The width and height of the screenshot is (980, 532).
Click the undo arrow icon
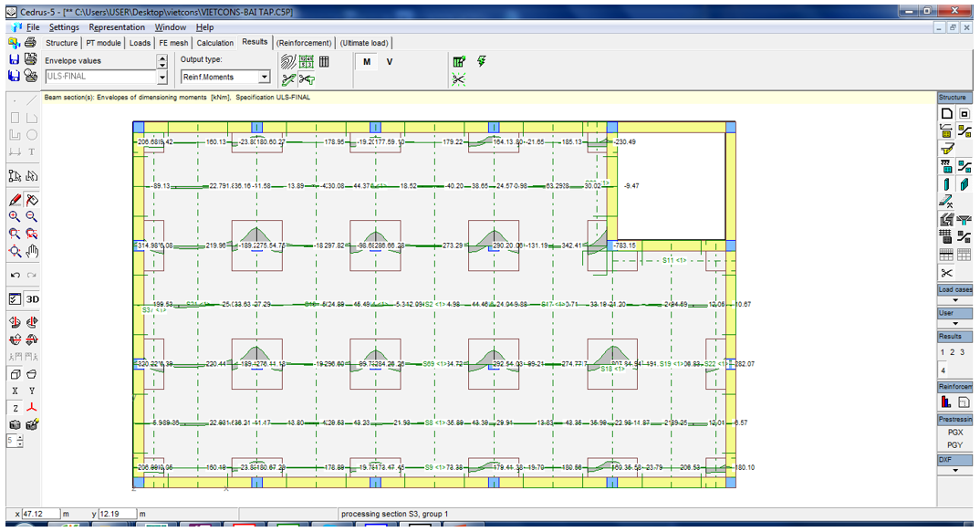[x=15, y=275]
